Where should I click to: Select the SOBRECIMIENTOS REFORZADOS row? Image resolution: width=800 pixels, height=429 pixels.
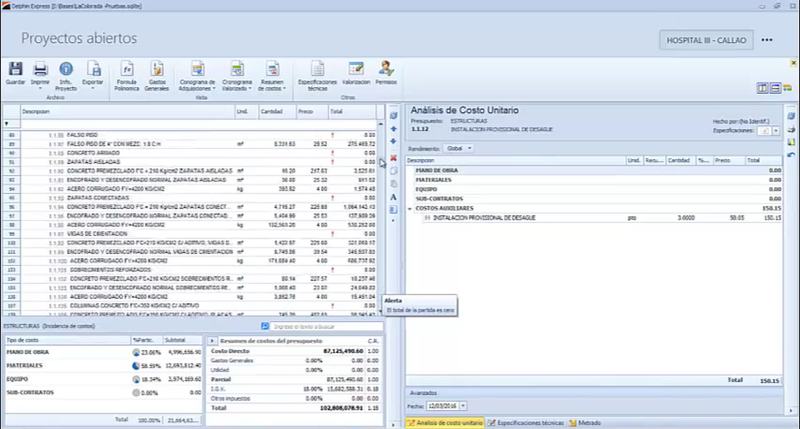pos(190,270)
